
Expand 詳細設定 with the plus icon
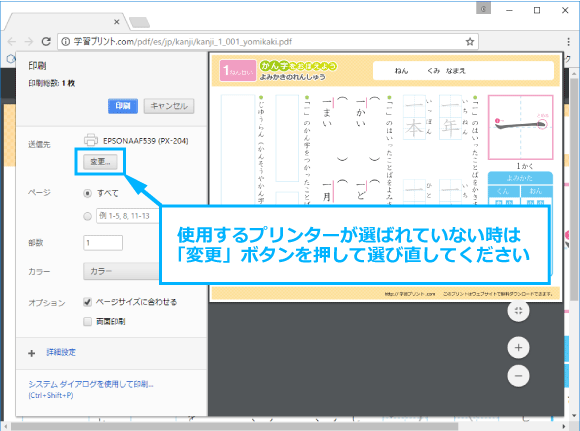coord(32,353)
